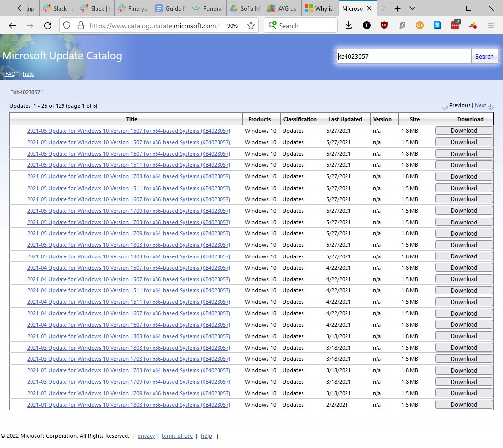Open the FAQ link

click(10, 74)
